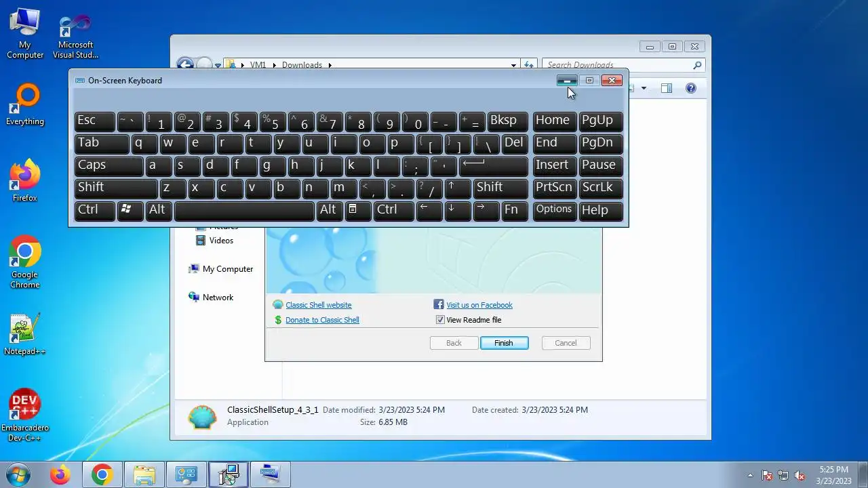Click the down arrow key
The width and height of the screenshot is (868, 488).
(458, 211)
